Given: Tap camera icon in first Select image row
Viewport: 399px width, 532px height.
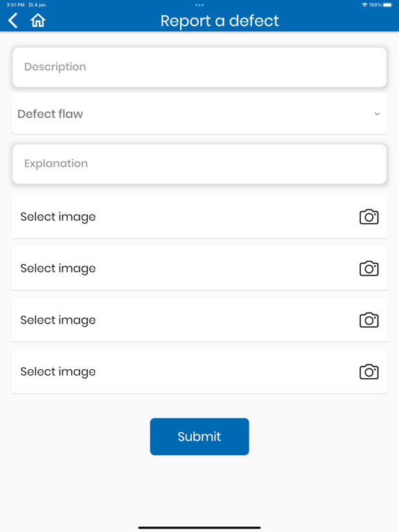Looking at the screenshot, I should (369, 217).
